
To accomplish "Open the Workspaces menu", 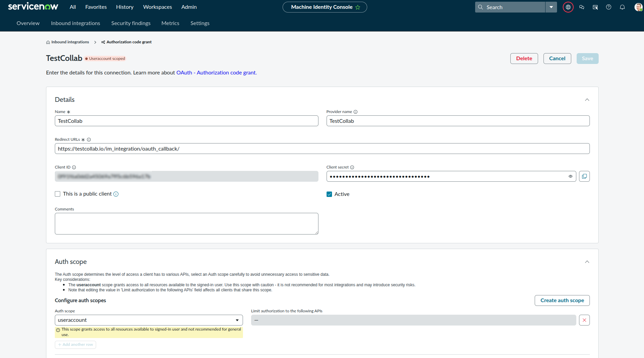I will point(157,7).
